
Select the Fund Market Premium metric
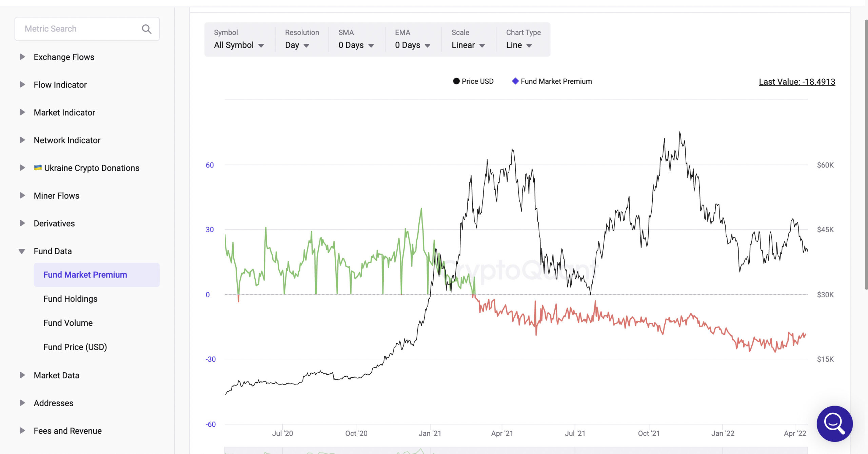point(97,275)
